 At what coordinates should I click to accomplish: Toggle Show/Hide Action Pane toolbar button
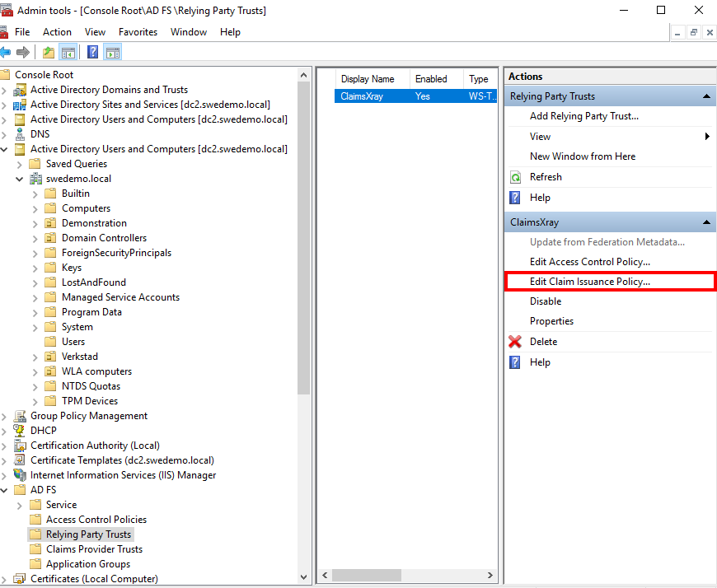113,53
